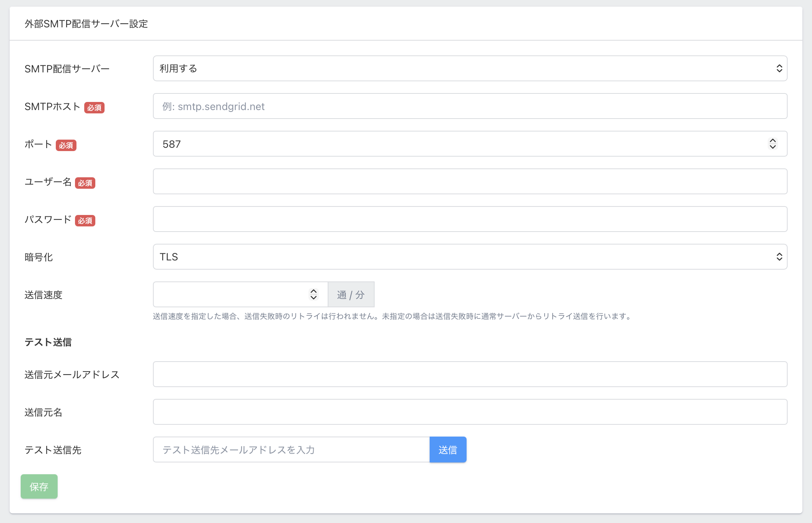Click the 外部SMTP配信サーバー設定 header title
Viewport: 812px width, 523px height.
click(x=86, y=24)
